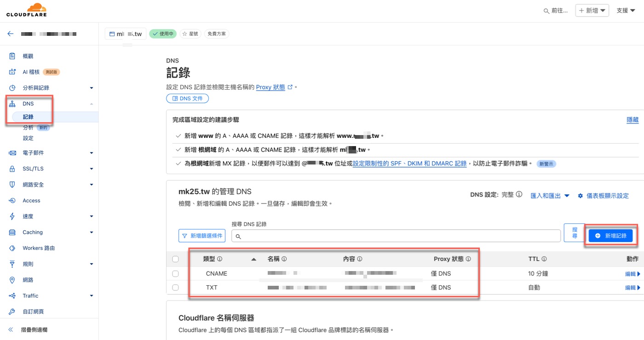644x340 pixels.
Task: Click the DNS network icon
Action: [x=13, y=104]
